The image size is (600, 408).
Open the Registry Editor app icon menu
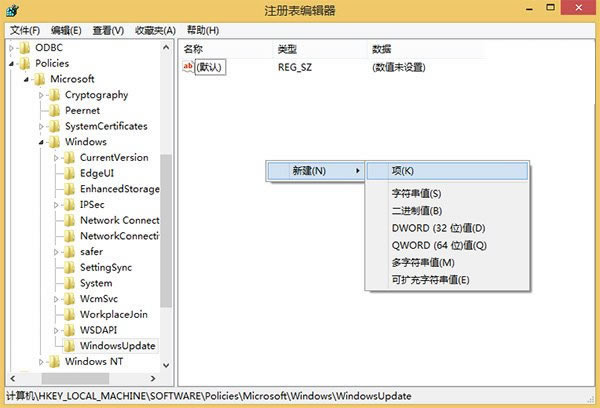pos(12,10)
